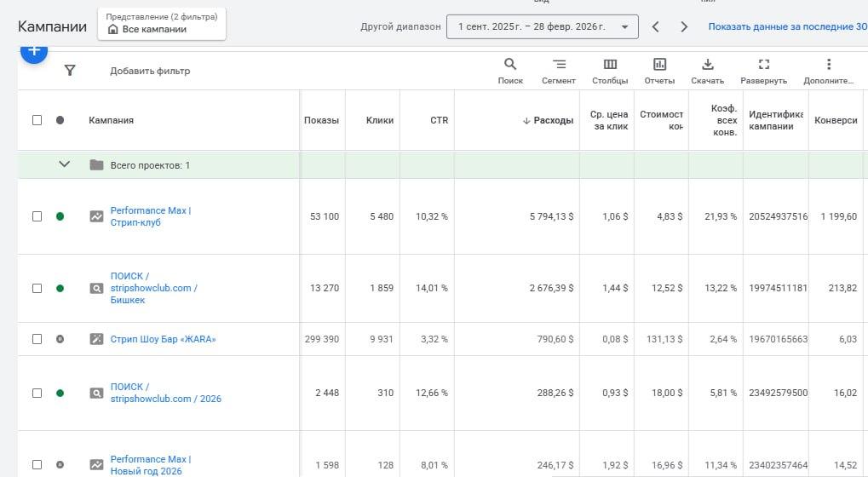Open the Отчеты reports icon
Screen dimensions: 868x477
point(659,65)
